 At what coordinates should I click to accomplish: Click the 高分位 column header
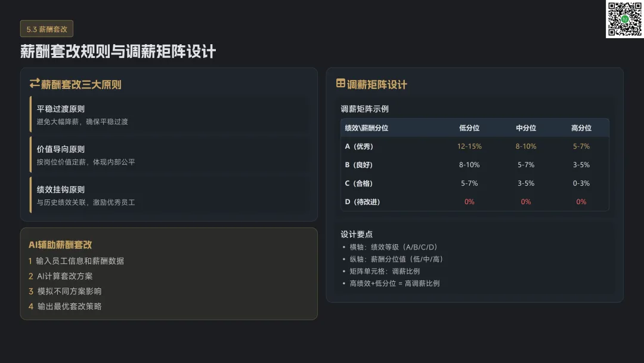pyautogui.click(x=581, y=128)
